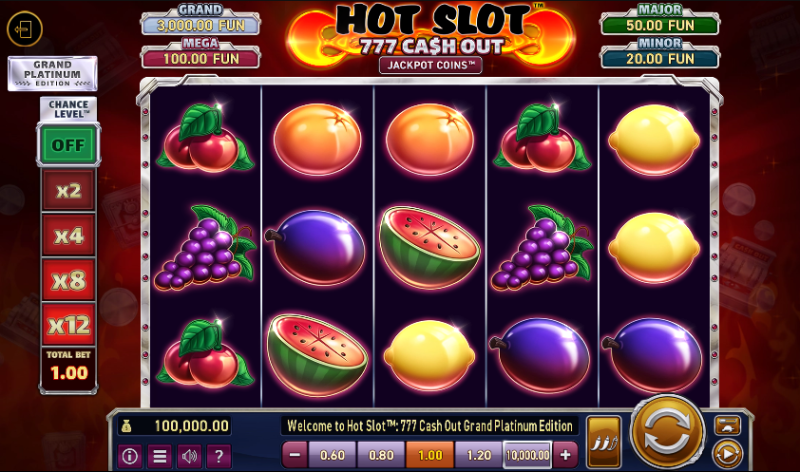
Task: Click the Grand Platinum Edition badge
Action: (x=53, y=74)
